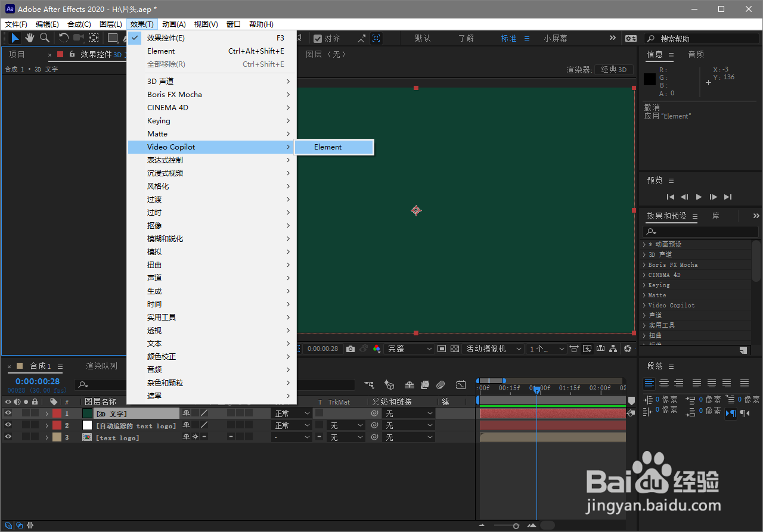Toggle the snapping bounding-box option icon
This screenshot has width=763, height=532.
pyautogui.click(x=376, y=38)
